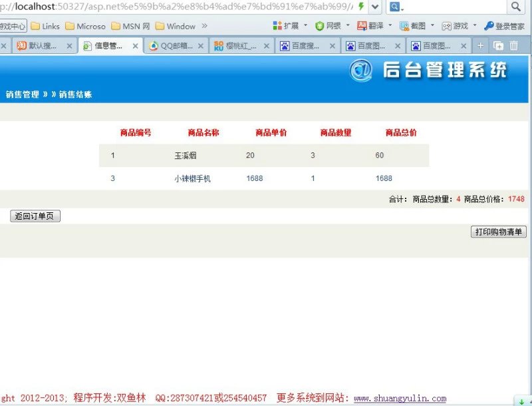Click the 截图 screenshot tool icon
The height and width of the screenshot is (406, 532).
[x=404, y=26]
